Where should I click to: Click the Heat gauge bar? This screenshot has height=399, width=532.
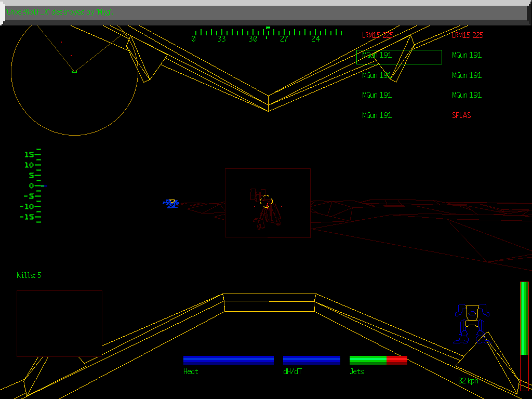pos(229,360)
